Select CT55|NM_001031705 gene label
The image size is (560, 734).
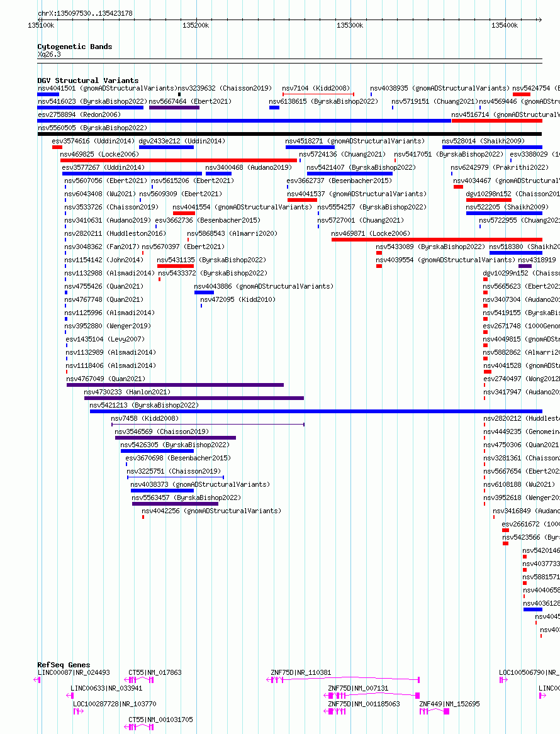tap(160, 720)
